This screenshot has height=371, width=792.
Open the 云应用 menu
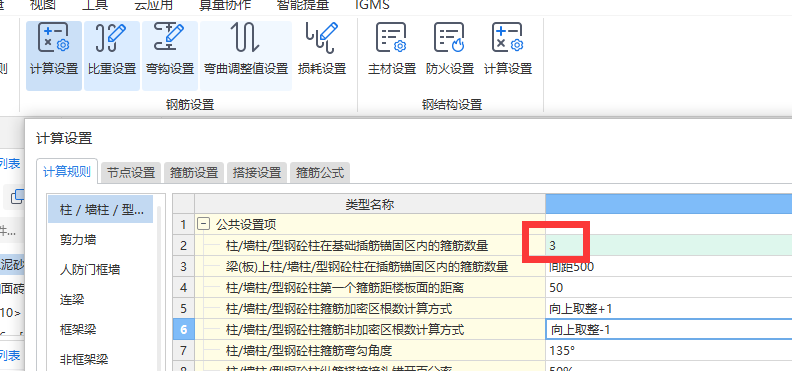(x=154, y=5)
